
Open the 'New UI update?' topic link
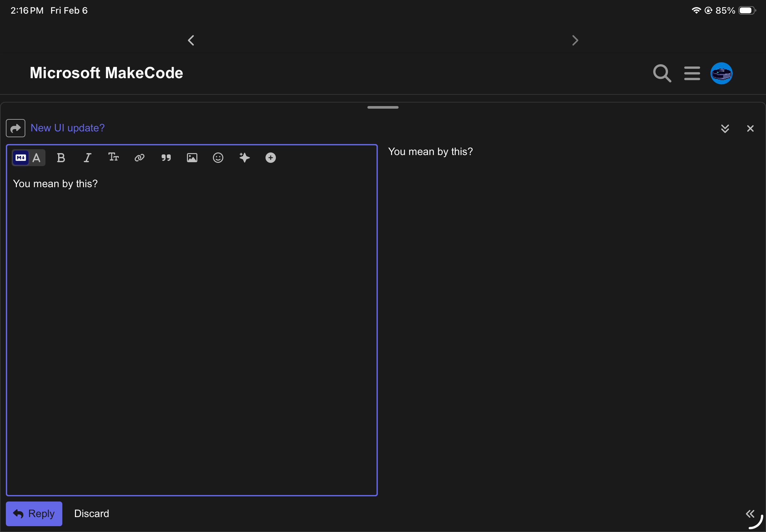coord(68,128)
